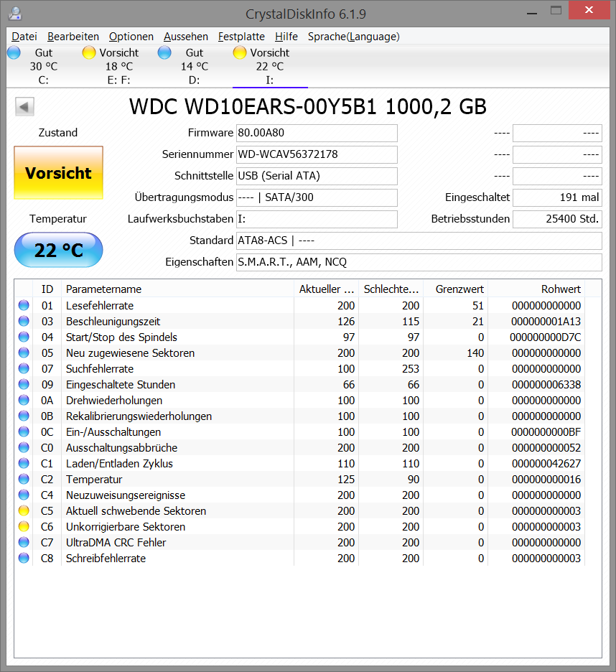The height and width of the screenshot is (672, 616).
Task: Select the Laden/Entladen Zyklus raw value 000000042627
Action: [546, 464]
